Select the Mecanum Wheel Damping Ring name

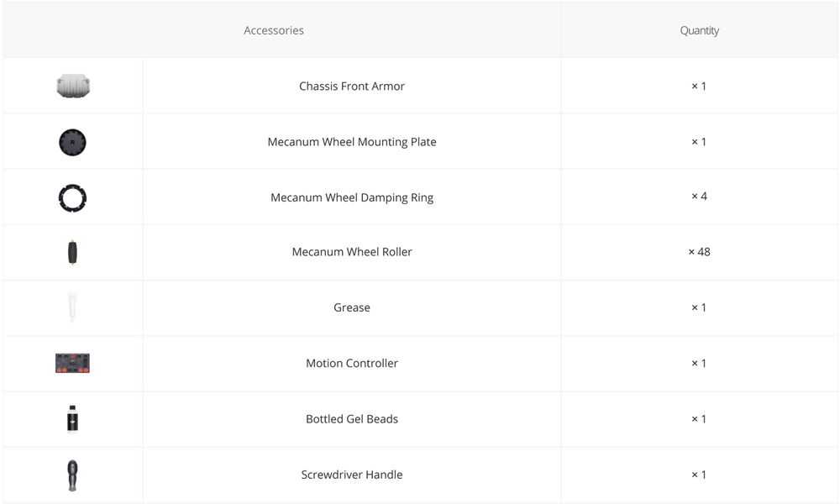[x=352, y=197]
